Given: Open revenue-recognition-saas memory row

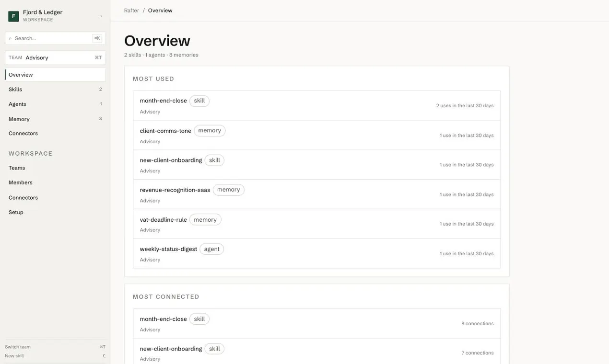Looking at the screenshot, I should [316, 194].
